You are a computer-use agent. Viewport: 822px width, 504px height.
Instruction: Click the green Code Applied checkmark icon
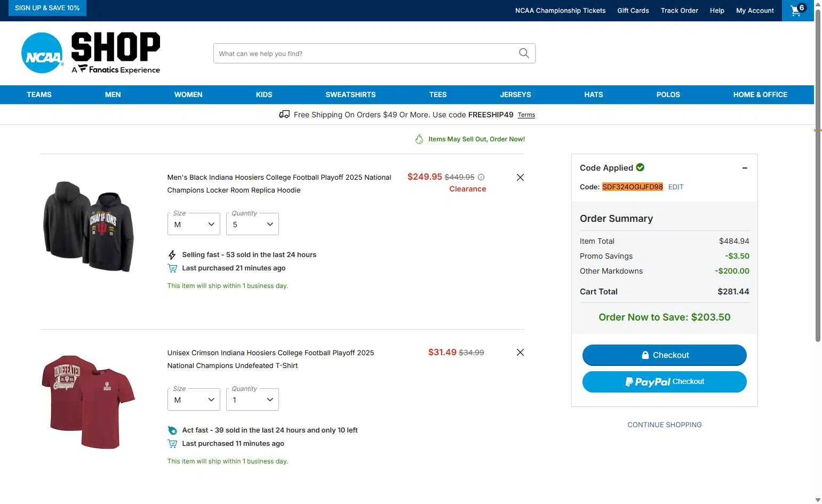tap(640, 167)
